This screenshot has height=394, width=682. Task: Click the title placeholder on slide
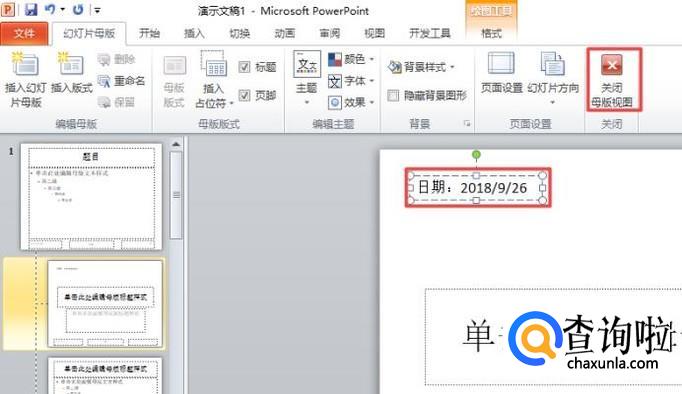tap(553, 337)
